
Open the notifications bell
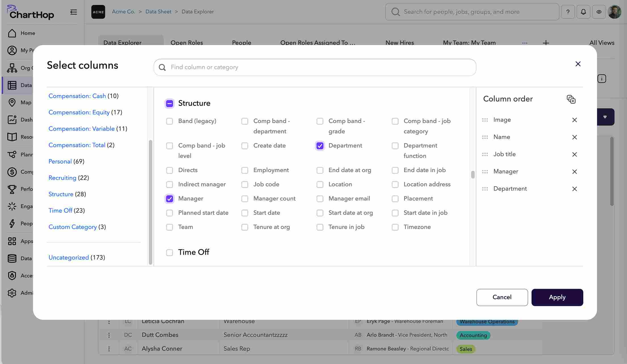pyautogui.click(x=583, y=12)
